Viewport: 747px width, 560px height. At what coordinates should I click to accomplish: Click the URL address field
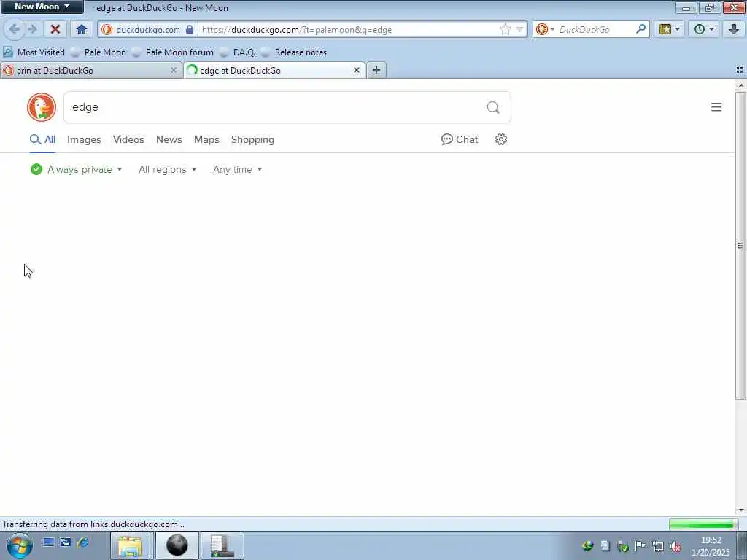click(348, 29)
